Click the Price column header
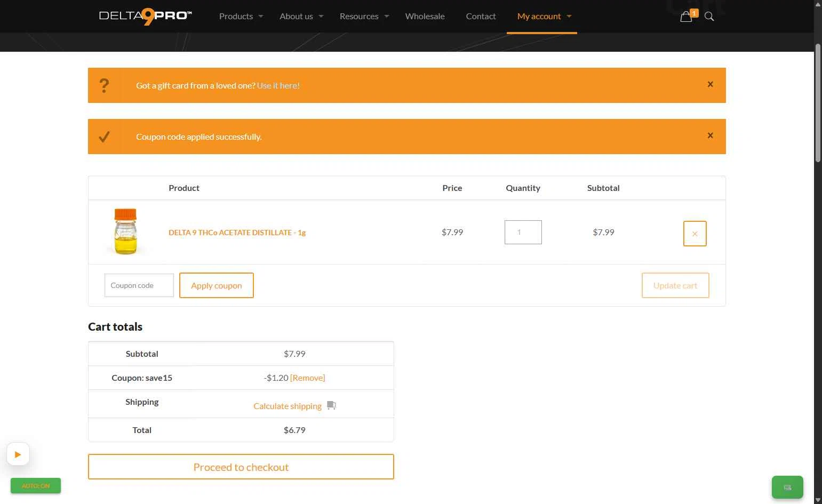Viewport: 822px width, 504px height. click(x=452, y=188)
